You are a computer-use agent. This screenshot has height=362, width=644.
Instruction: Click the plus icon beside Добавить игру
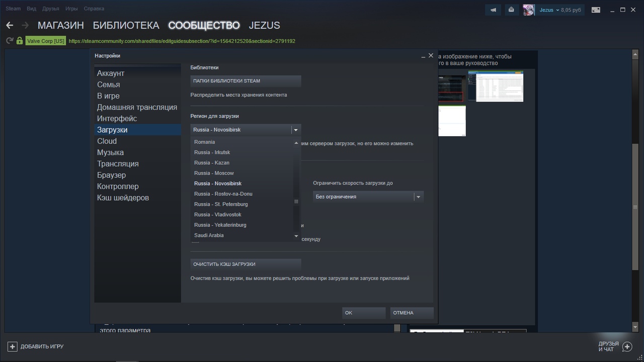[13, 346]
